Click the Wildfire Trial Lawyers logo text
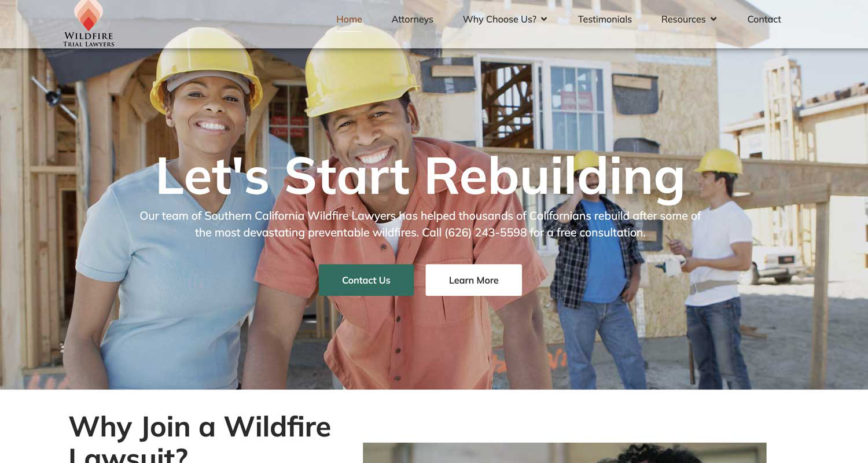 pos(89,40)
